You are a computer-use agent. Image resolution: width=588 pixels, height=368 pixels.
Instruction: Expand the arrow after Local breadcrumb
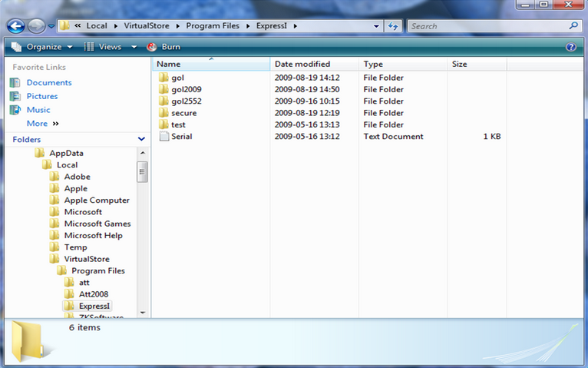coord(115,26)
